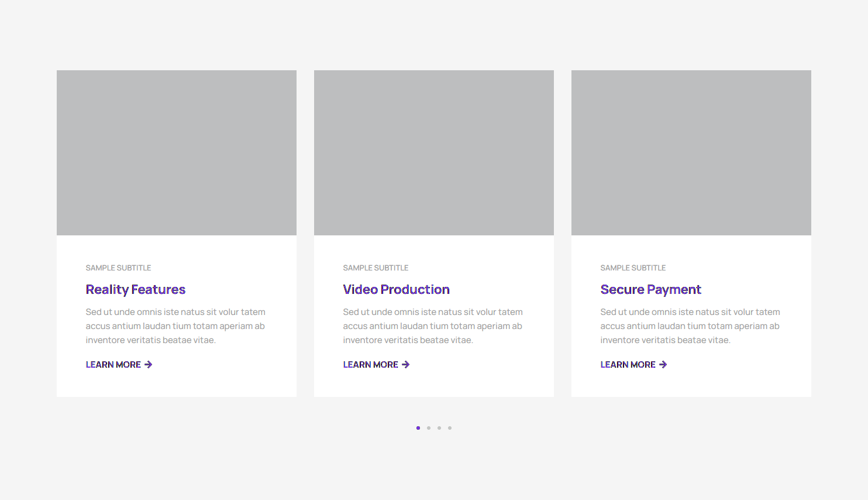Screen dimensions: 868x500
Task: Open the Secure Payment title link
Action: [650, 290]
